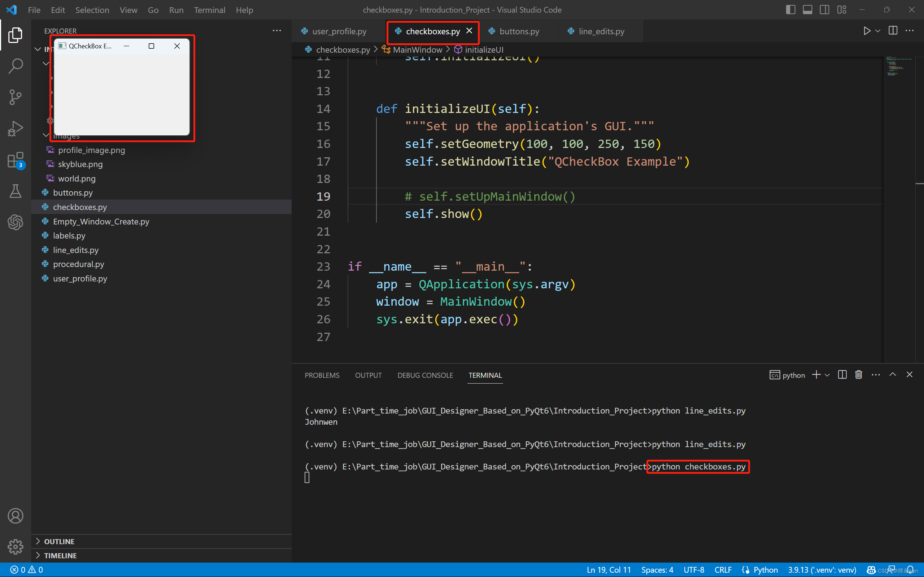The height and width of the screenshot is (577, 924).
Task: Open line_edits.py in the explorer
Action: [x=75, y=250]
